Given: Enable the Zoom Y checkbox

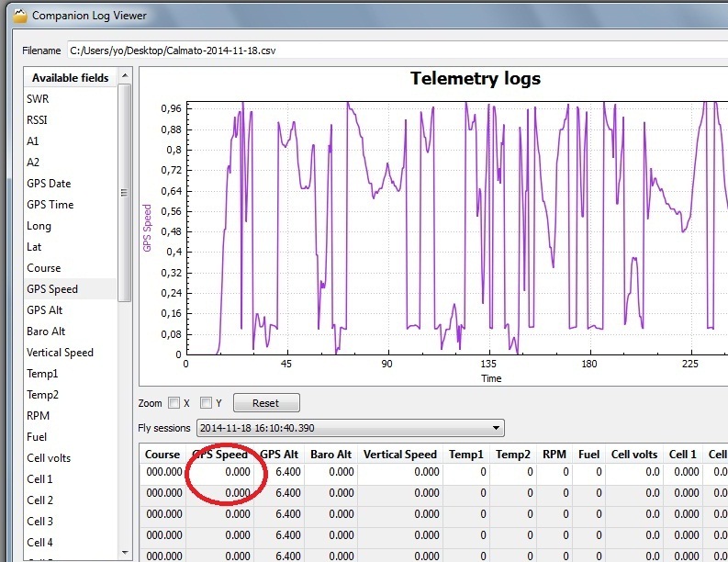Looking at the screenshot, I should click(x=207, y=403).
